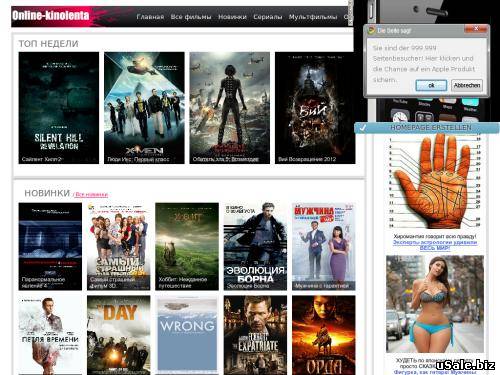Image resolution: width=500 pixels, height=375 pixels.
Task: Click the Эксперты астрологии ad link
Action: [435, 245]
